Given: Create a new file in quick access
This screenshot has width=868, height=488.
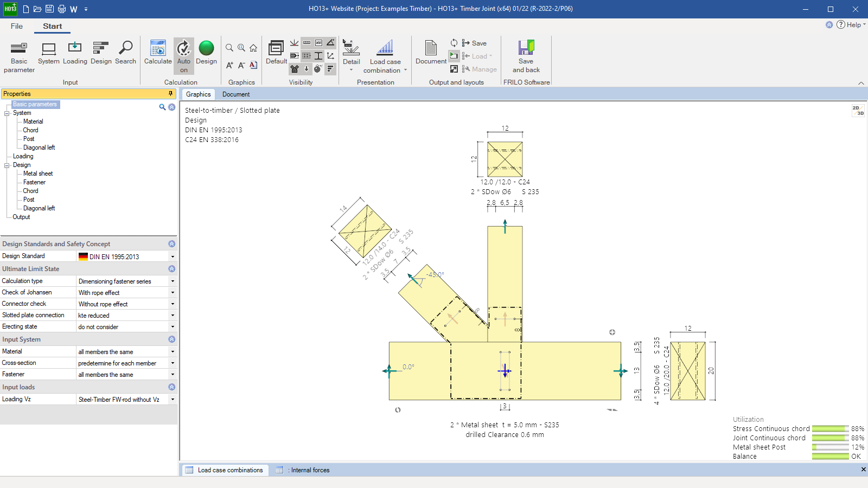Looking at the screenshot, I should (26, 9).
